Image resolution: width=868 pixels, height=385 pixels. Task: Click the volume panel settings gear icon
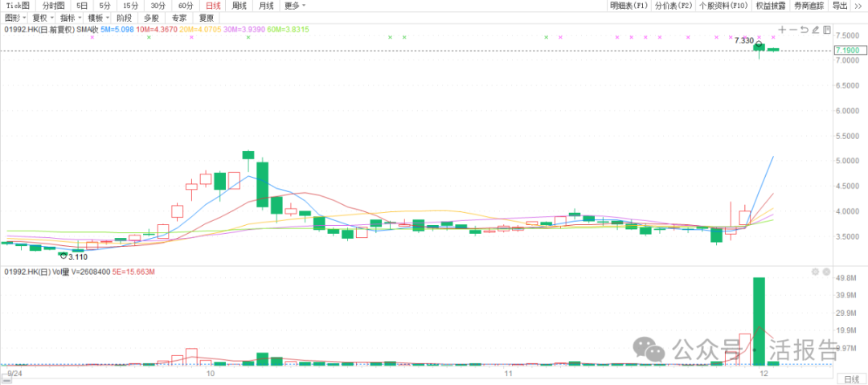click(x=815, y=272)
